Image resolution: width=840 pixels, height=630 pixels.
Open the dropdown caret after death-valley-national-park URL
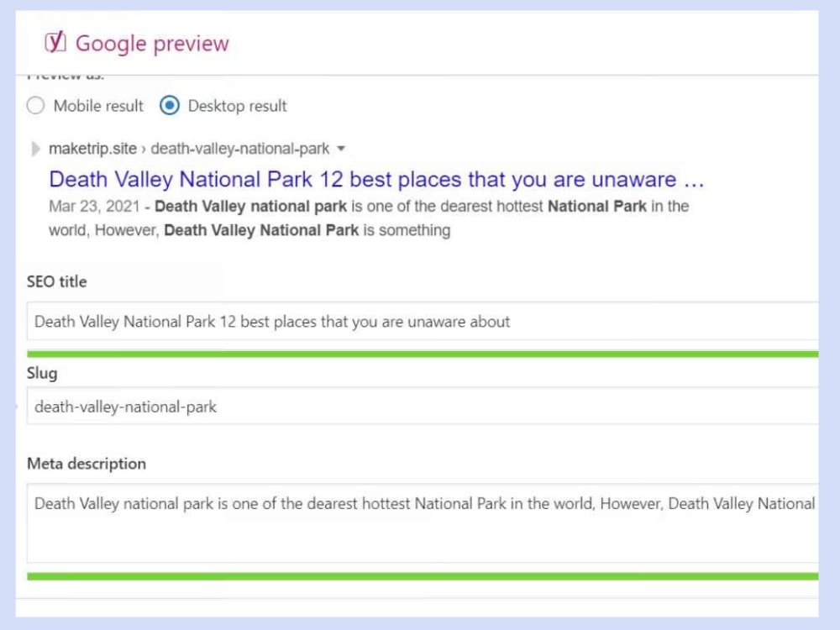pyautogui.click(x=341, y=149)
